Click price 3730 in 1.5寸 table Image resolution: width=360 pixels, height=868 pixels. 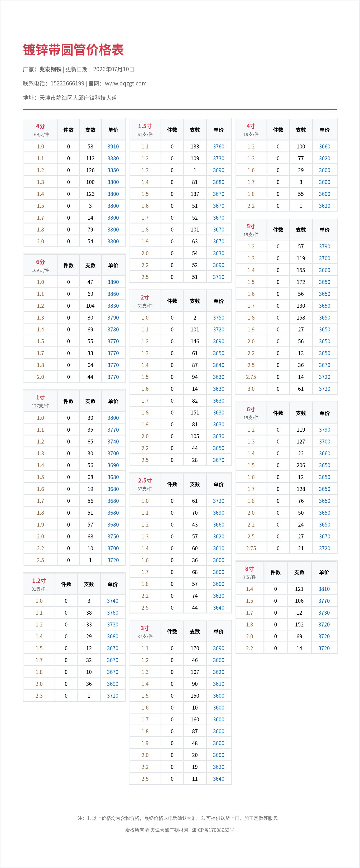[x=218, y=158]
